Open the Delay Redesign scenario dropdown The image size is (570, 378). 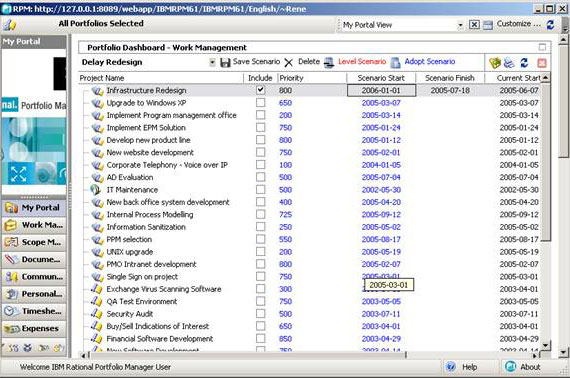[212, 63]
